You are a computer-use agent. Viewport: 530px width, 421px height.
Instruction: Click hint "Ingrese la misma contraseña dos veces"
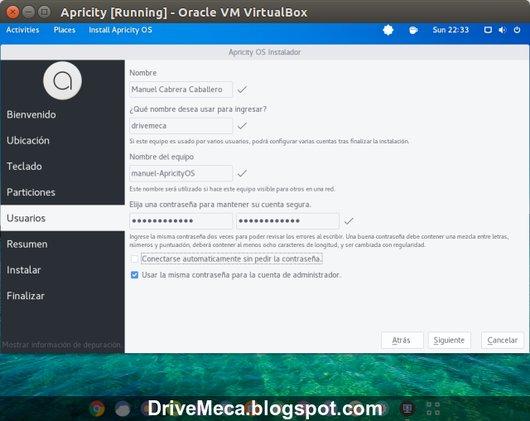point(319,241)
